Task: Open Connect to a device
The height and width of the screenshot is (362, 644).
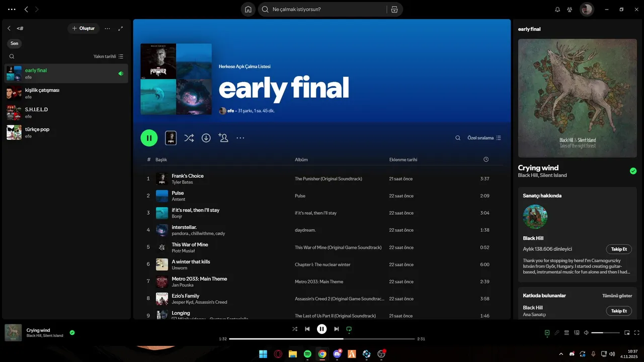Action: [577, 332]
